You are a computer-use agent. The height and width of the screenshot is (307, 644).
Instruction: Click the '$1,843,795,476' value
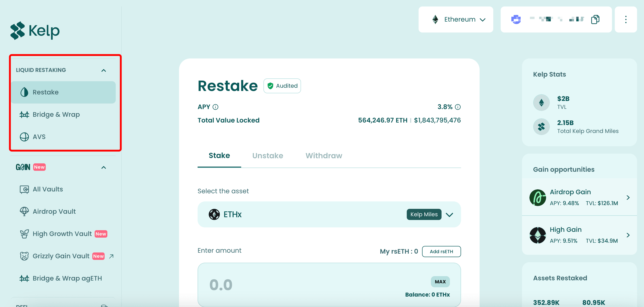pyautogui.click(x=437, y=120)
